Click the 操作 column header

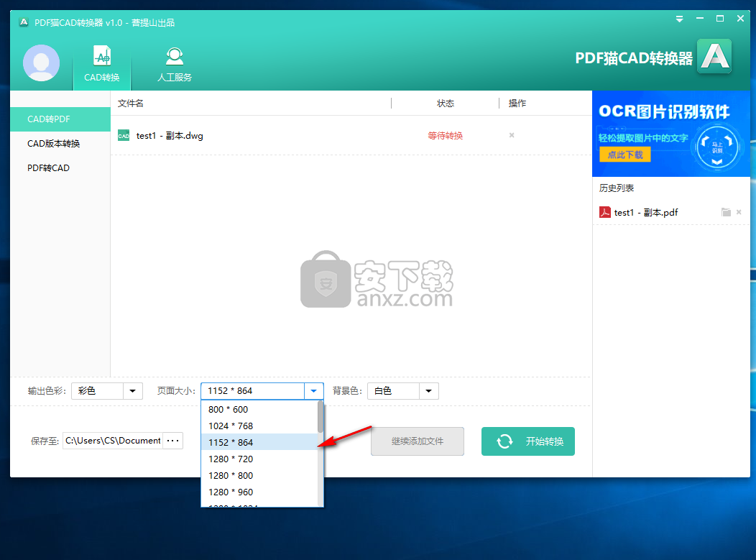pos(517,104)
